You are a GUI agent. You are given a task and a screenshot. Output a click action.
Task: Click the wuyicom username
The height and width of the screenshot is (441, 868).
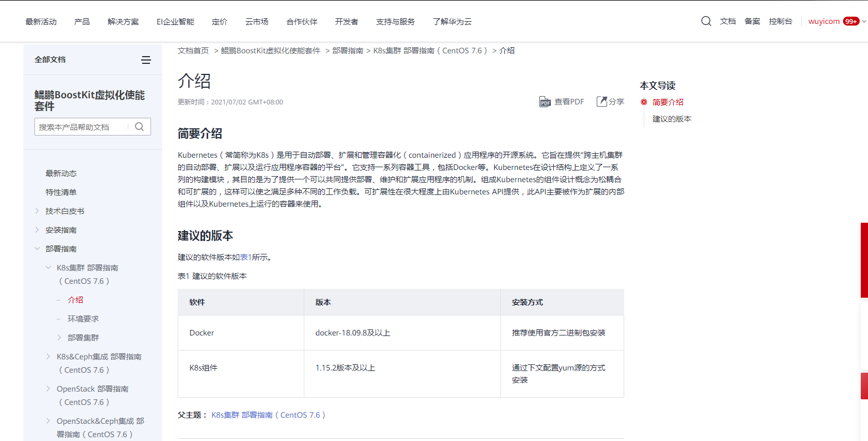click(x=824, y=22)
